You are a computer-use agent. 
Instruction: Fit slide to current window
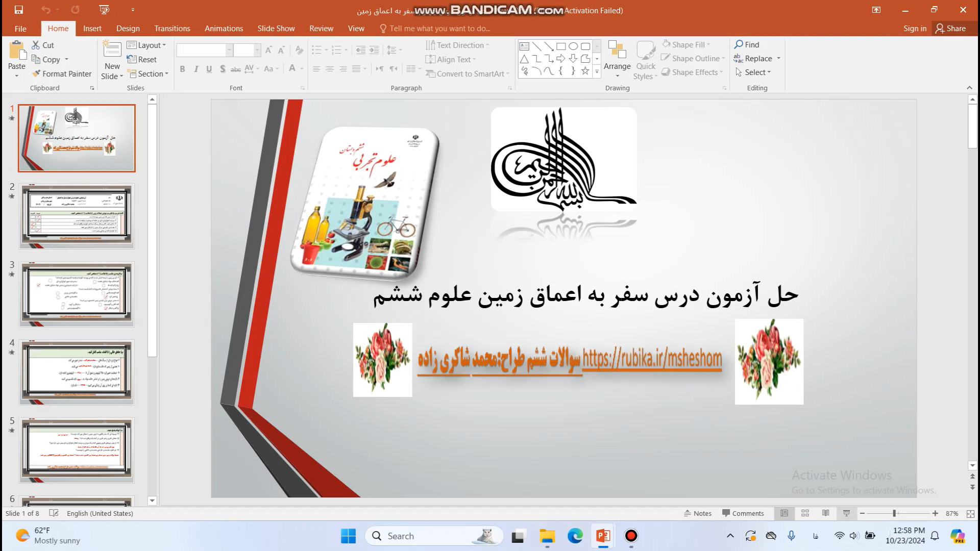[x=970, y=514]
